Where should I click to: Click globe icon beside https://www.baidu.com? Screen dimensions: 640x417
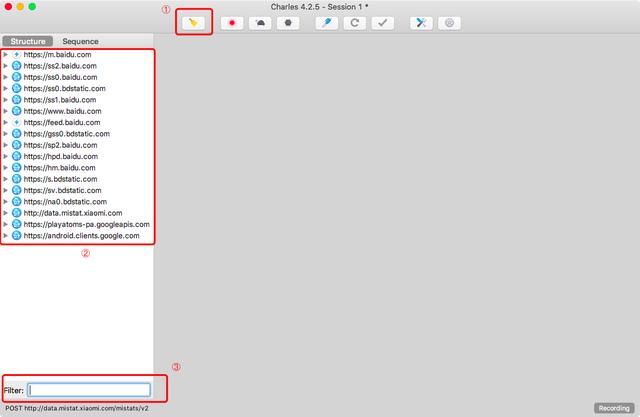click(17, 111)
